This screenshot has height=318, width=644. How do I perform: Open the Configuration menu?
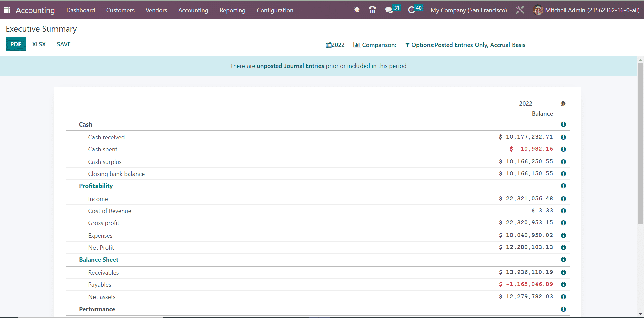[275, 10]
